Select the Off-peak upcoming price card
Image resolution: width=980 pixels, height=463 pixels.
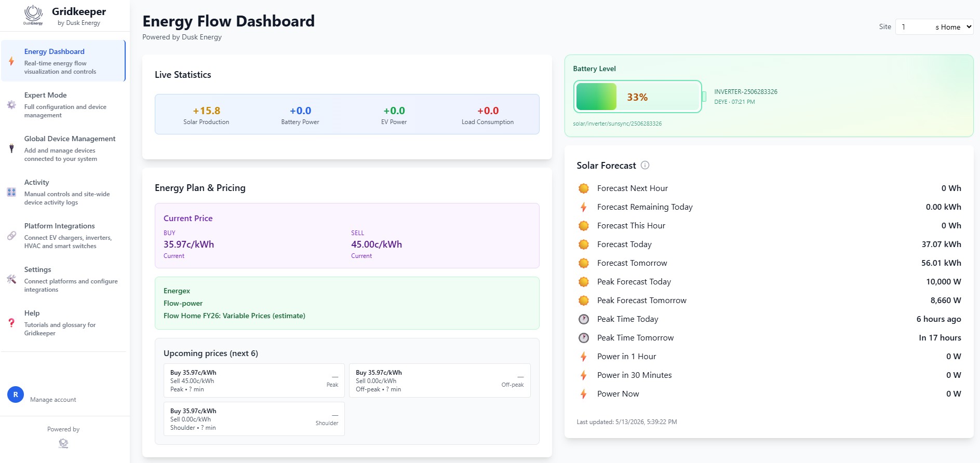[x=440, y=380]
